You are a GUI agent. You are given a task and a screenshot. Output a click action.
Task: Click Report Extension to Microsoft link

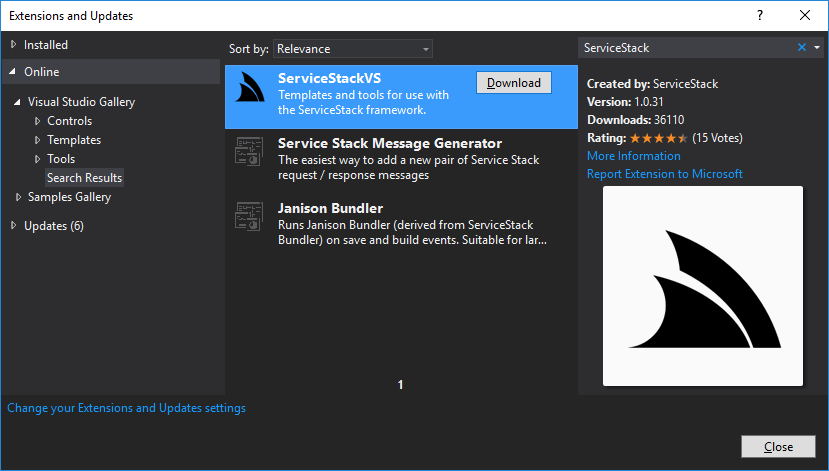(664, 174)
